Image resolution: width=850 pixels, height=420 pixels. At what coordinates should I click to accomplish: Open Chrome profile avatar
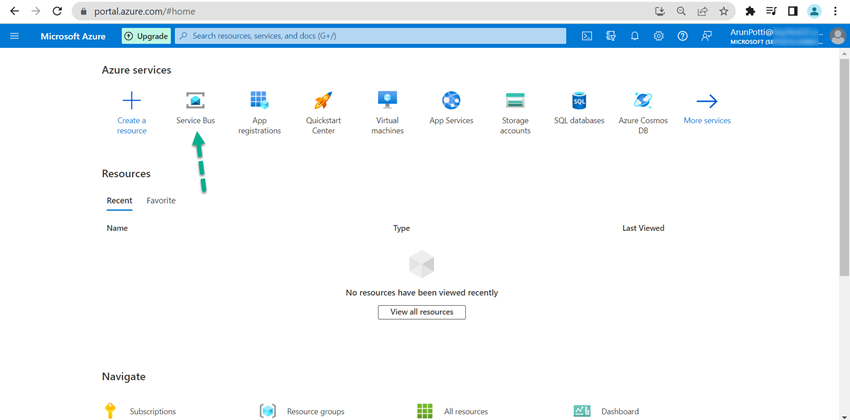tap(814, 11)
